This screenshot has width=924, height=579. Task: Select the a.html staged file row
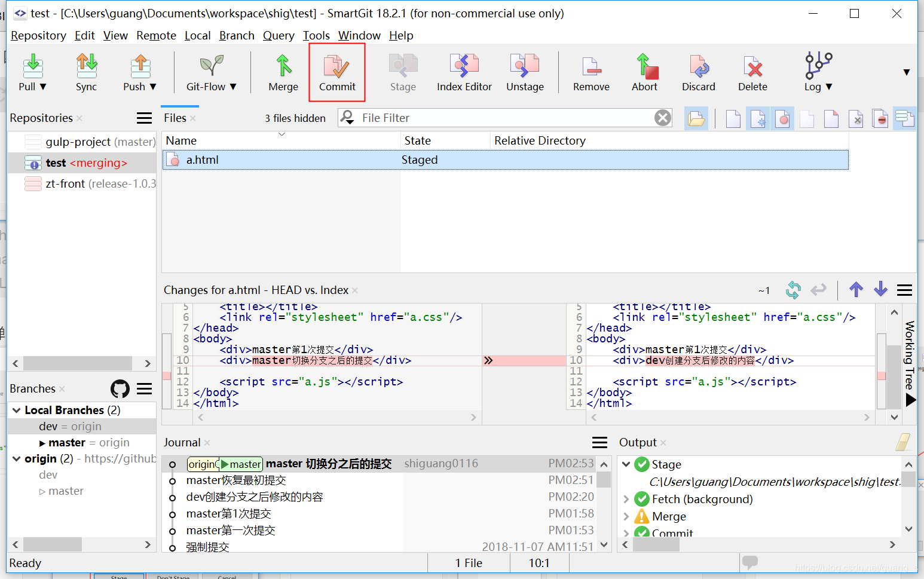click(x=505, y=160)
